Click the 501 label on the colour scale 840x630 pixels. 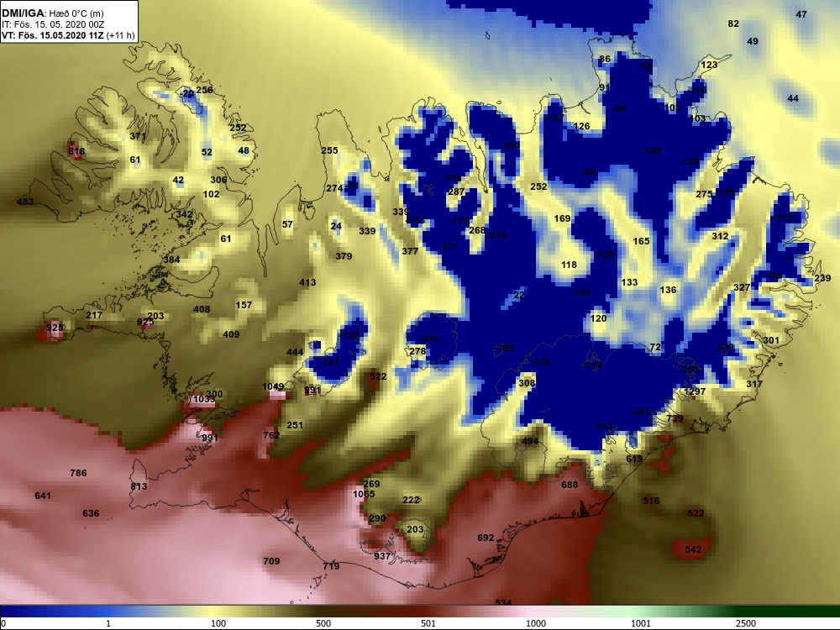(x=428, y=623)
